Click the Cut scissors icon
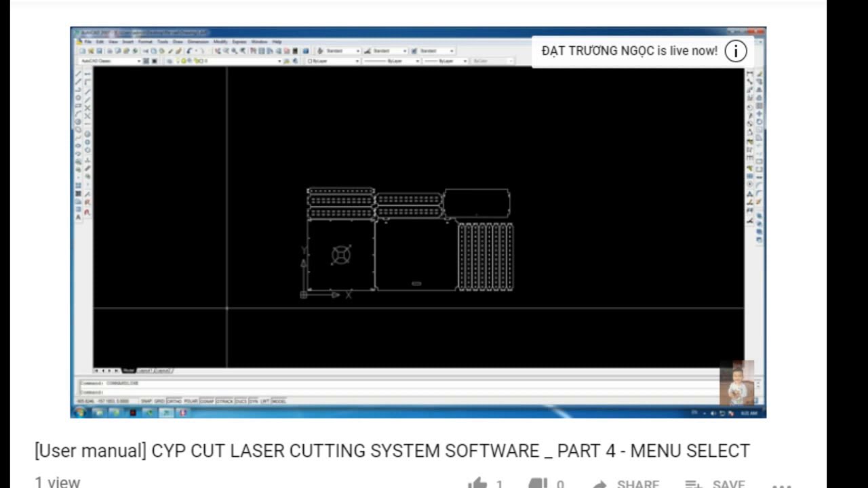Image resolution: width=868 pixels, height=488 pixels. [146, 51]
